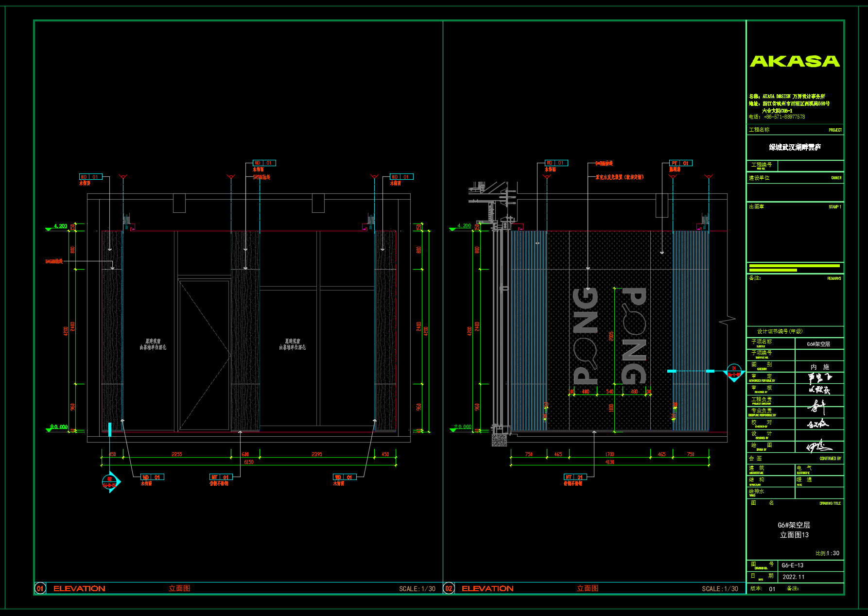The width and height of the screenshot is (868, 616).
Task: Click the 图名 DRAWING TITLE label
Action: point(795,503)
